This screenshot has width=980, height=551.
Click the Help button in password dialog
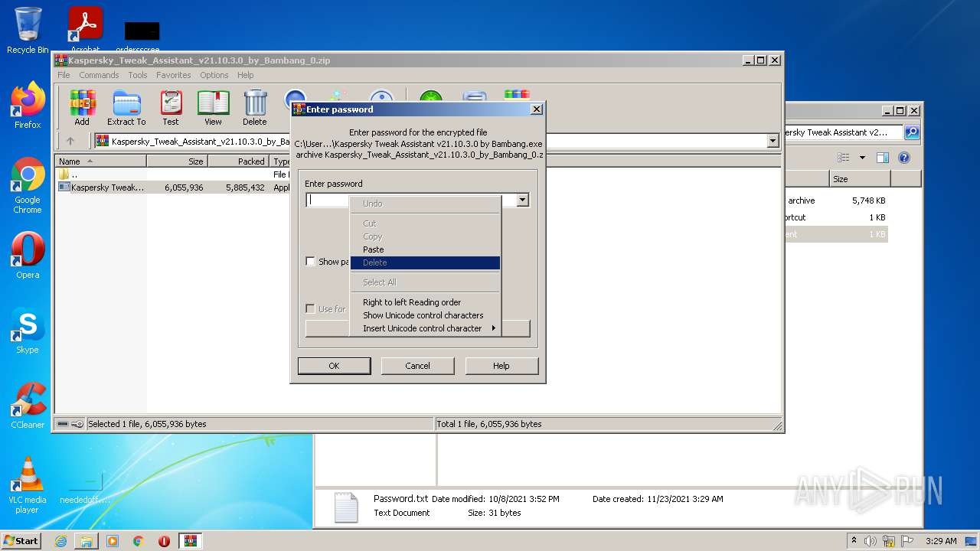click(x=501, y=366)
